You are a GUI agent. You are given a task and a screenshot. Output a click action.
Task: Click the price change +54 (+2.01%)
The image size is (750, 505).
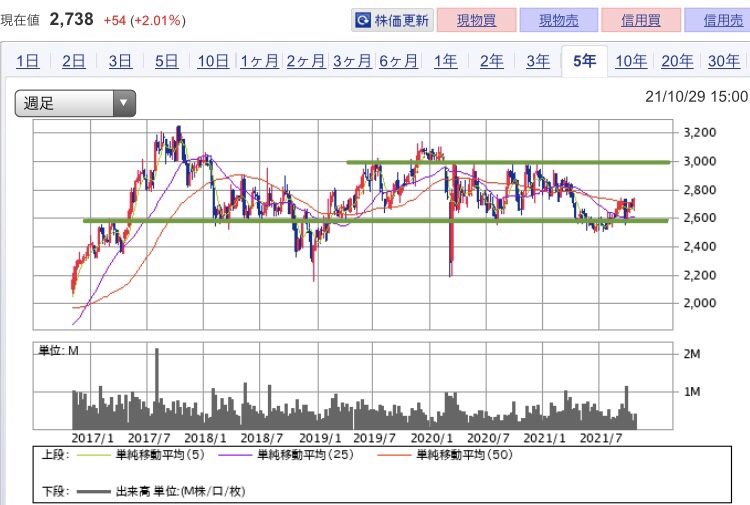144,21
